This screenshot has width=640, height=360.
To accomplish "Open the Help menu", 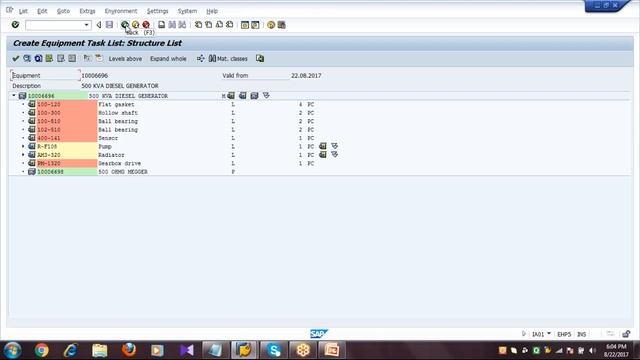I will [212, 11].
